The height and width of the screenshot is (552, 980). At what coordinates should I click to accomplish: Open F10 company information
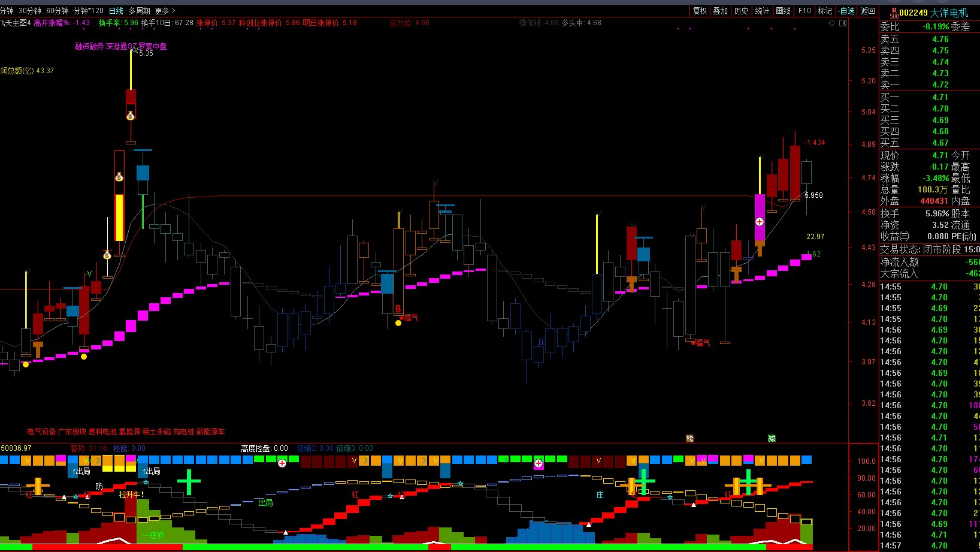pos(804,11)
